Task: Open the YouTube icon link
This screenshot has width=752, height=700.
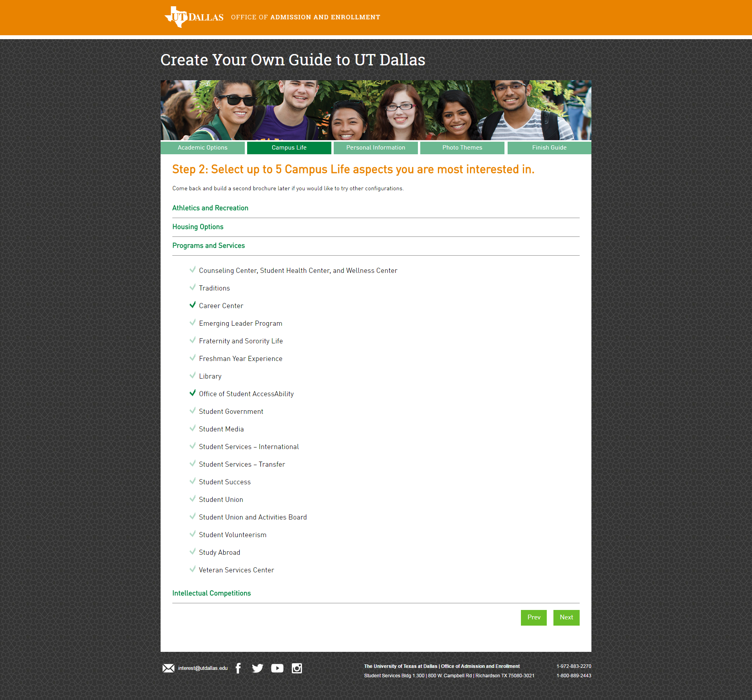Action: tap(277, 668)
